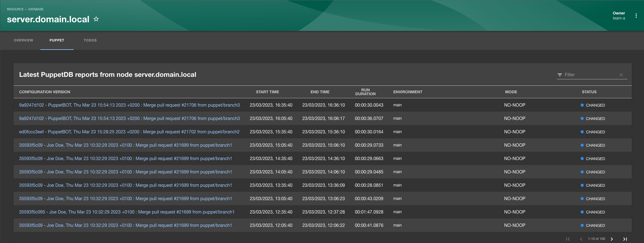Screen dimensions: 644x243
Task: Click the Owner team-a label
Action: pos(619,16)
